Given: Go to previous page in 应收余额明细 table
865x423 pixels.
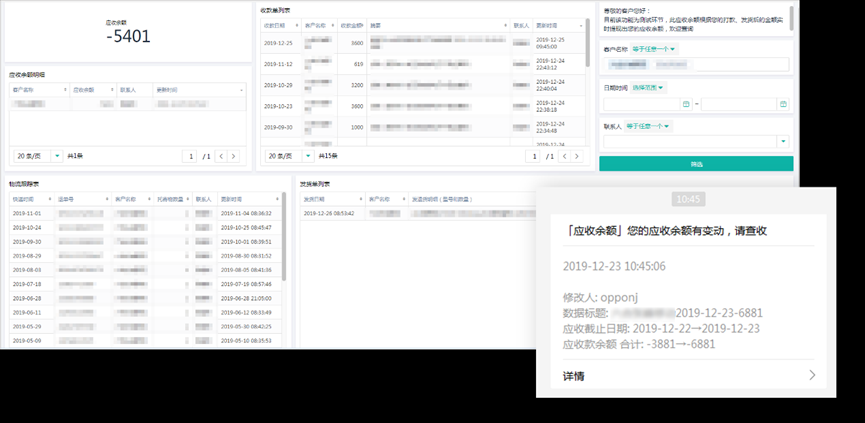Looking at the screenshot, I should [221, 157].
